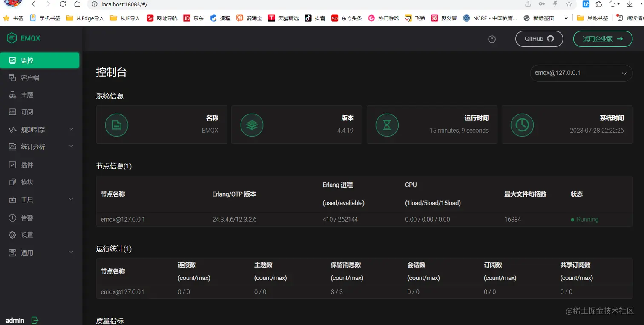This screenshot has width=644, height=325.
Task: Click the gear icon beside 设置
Action: coord(12,235)
